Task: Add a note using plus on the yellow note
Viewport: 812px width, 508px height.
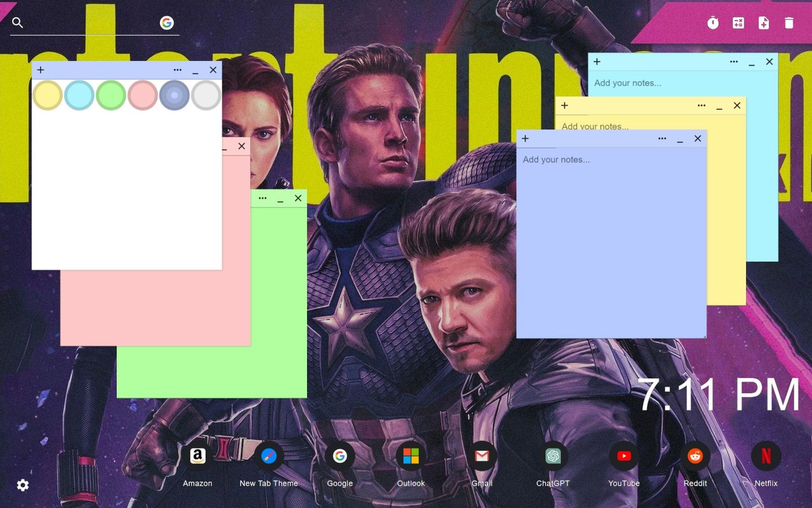Action: [565, 105]
